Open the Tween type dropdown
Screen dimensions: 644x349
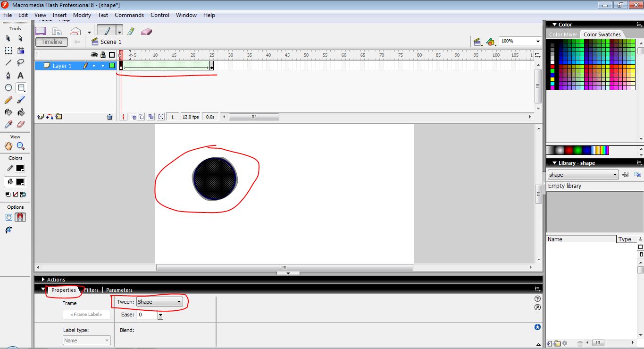[179, 301]
